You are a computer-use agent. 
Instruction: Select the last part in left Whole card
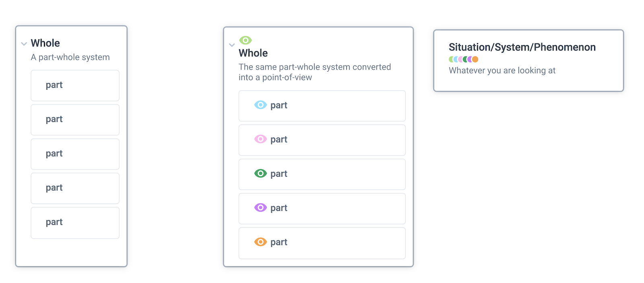(x=75, y=223)
